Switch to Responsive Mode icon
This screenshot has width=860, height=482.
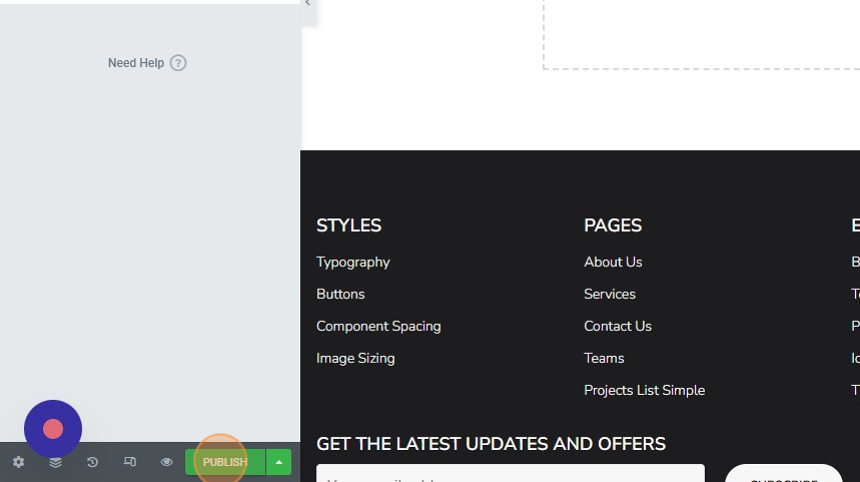129,462
